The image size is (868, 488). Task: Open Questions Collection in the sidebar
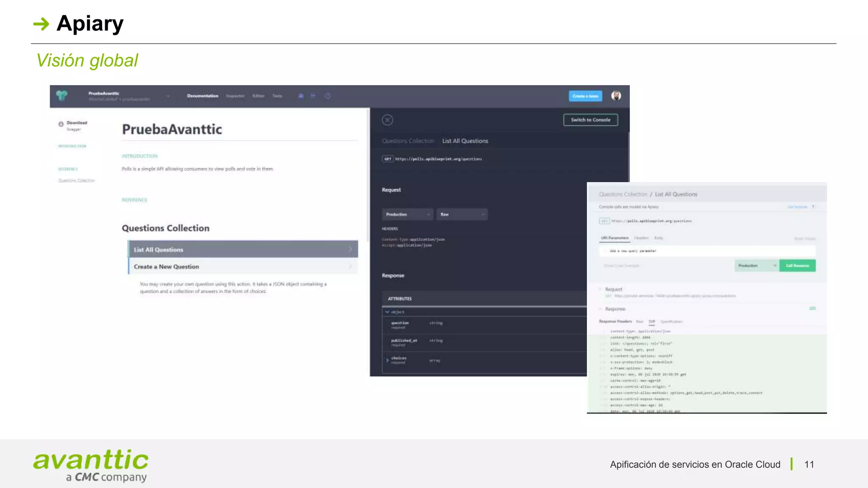[76, 180]
